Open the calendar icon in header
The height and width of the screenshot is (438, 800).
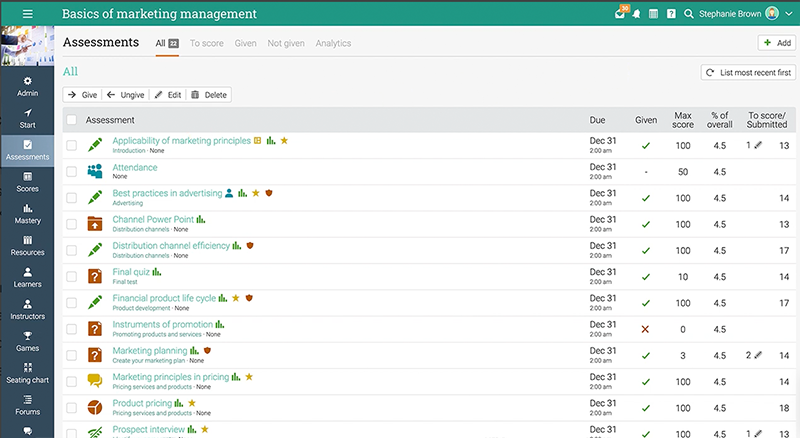(x=653, y=15)
